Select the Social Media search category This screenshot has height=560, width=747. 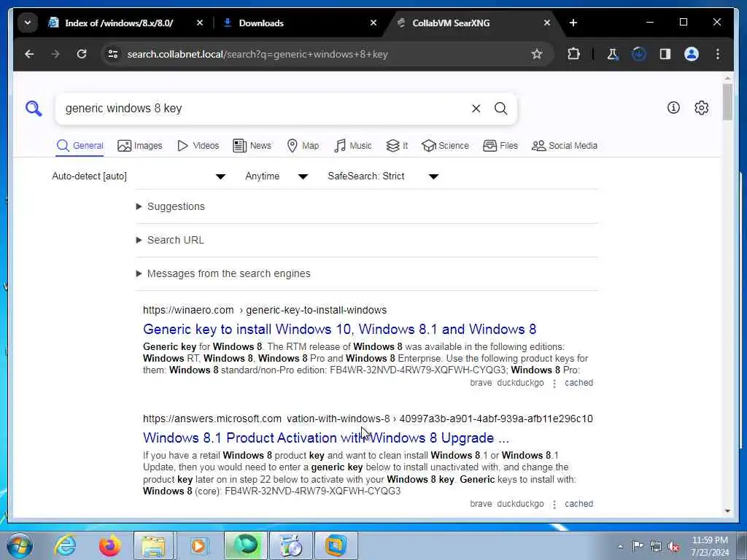click(x=565, y=146)
